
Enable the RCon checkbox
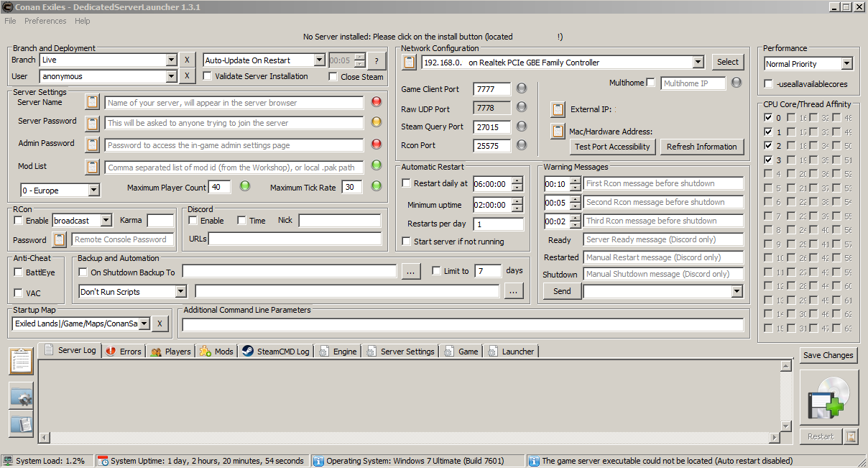click(19, 221)
